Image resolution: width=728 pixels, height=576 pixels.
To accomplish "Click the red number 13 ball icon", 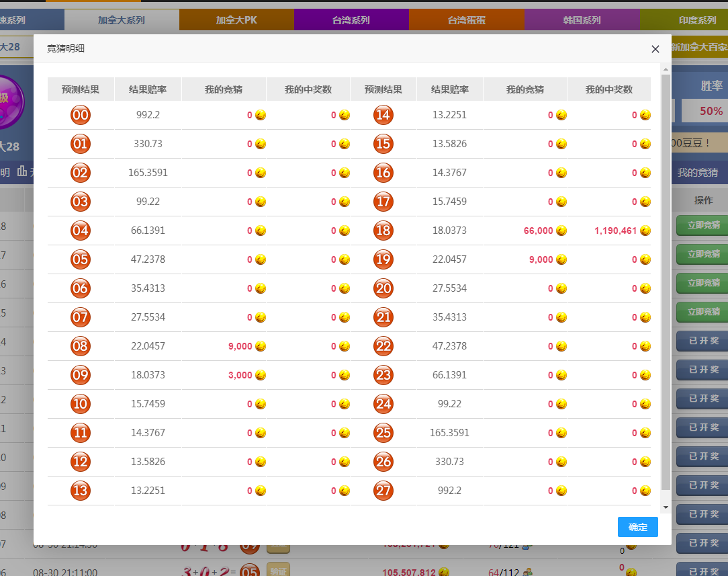I will [81, 491].
